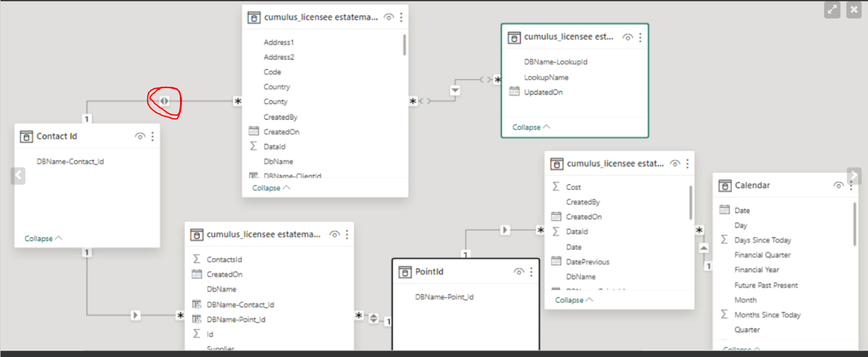Select the Country field
The width and height of the screenshot is (868, 357).
point(277,87)
